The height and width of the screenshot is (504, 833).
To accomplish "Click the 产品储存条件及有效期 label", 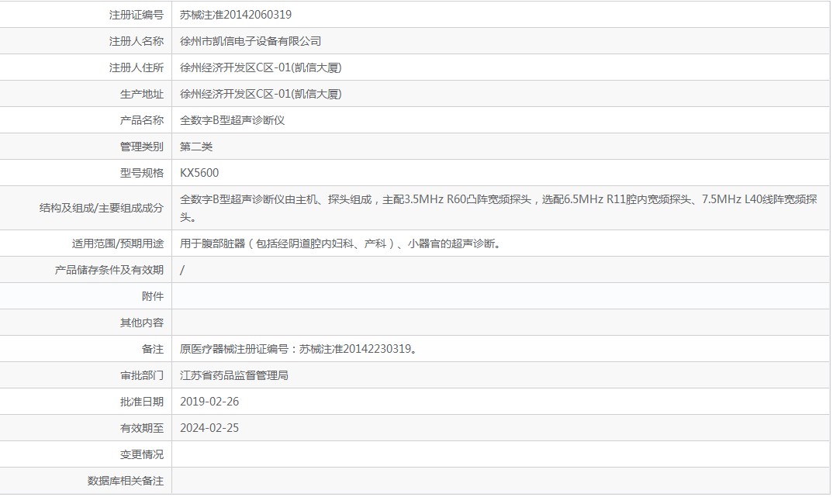I will 109,271.
